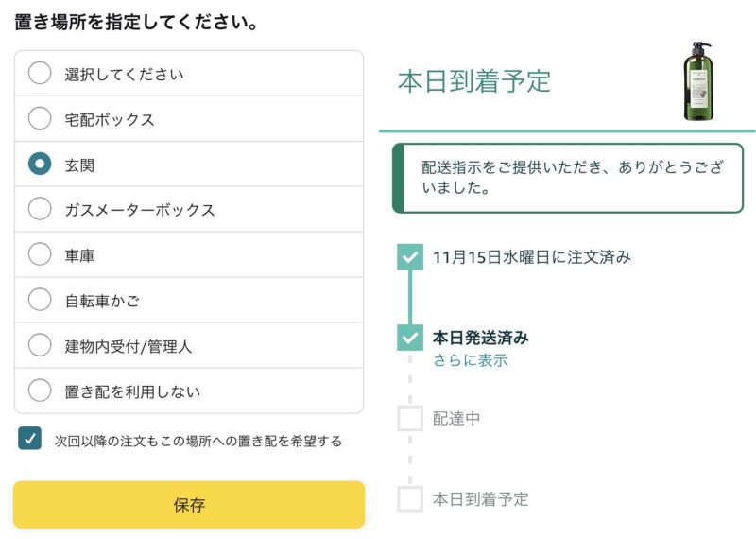This screenshot has width=756, height=539.
Task: Choose ガスメーターボックス option
Action: click(40, 209)
